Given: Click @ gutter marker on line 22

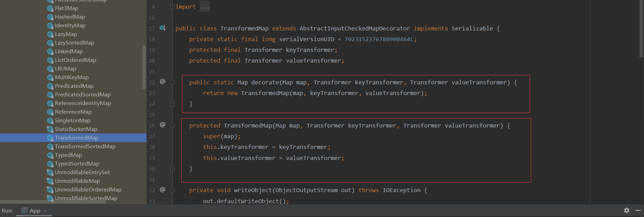Looking at the screenshot, I should 163,82.
